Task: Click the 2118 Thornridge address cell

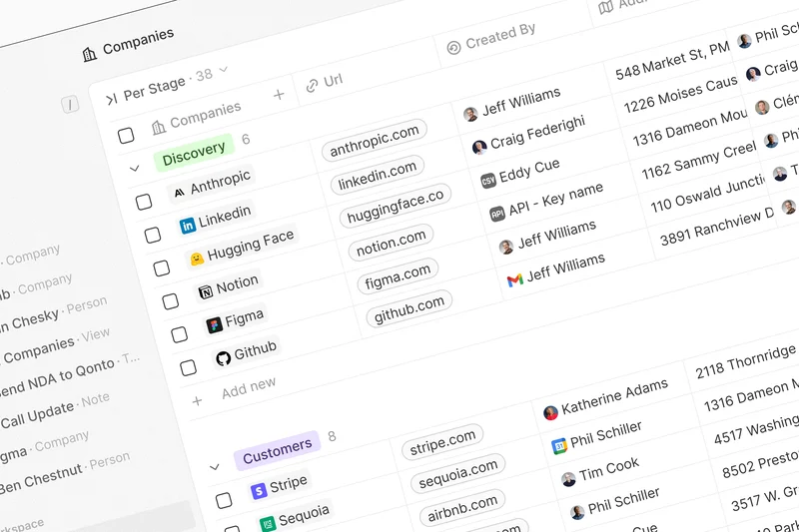Action: (x=745, y=361)
